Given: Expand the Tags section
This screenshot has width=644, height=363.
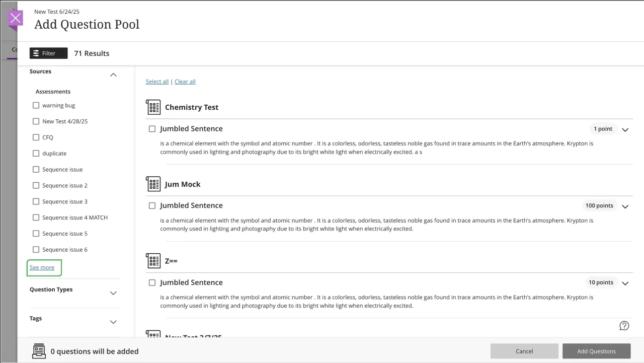Looking at the screenshot, I should 113,322.
